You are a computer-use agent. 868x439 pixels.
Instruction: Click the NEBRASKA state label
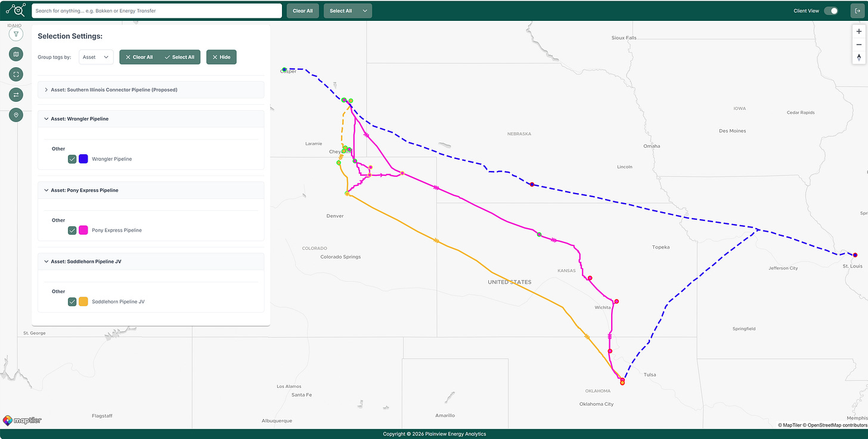point(519,134)
